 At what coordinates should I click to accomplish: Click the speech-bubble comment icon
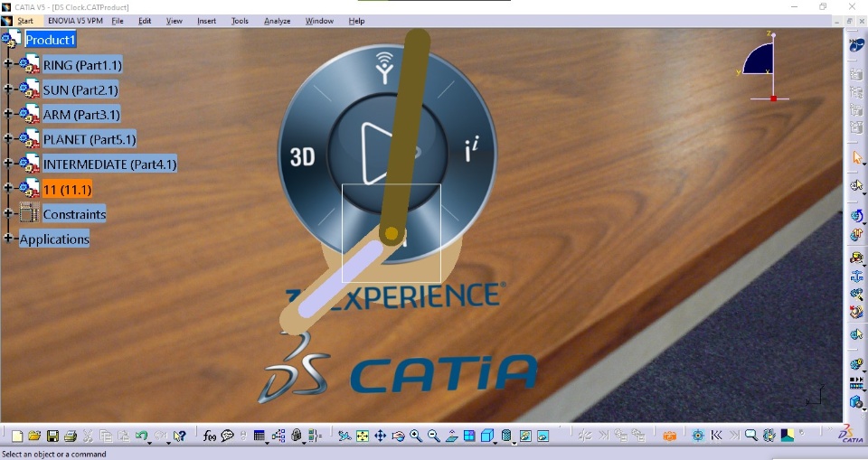pyautogui.click(x=227, y=437)
